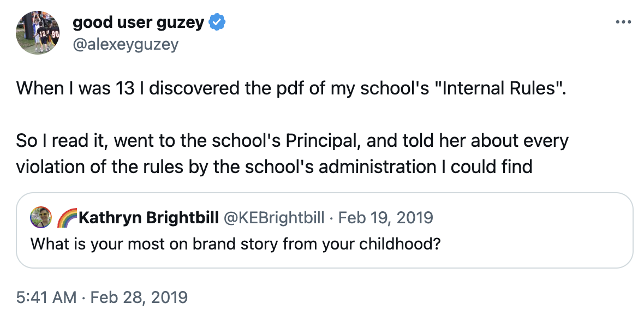
Task: Click the "Feb 28, 2019" date in the timestamp
Action: coord(139,298)
